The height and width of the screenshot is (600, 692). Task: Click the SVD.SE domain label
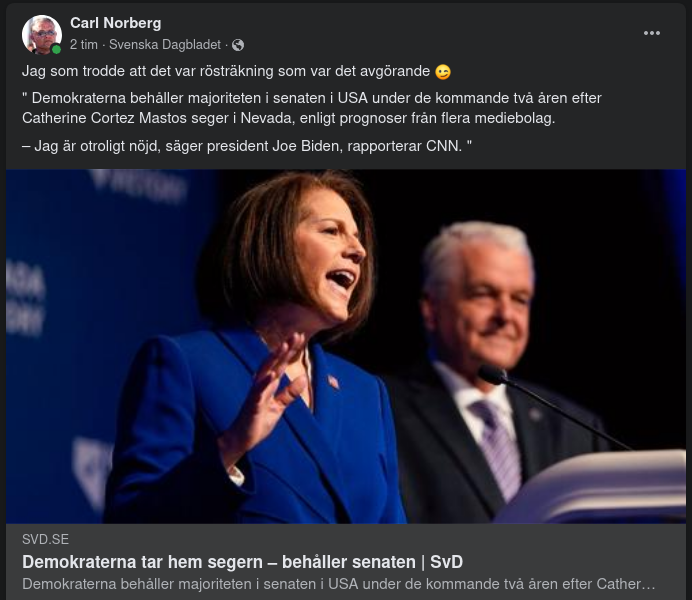pos(45,539)
